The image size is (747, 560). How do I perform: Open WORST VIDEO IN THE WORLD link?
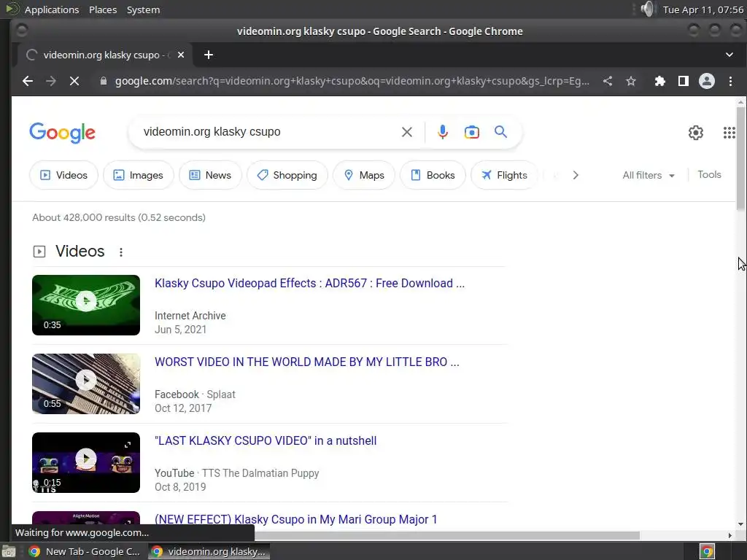coord(307,362)
